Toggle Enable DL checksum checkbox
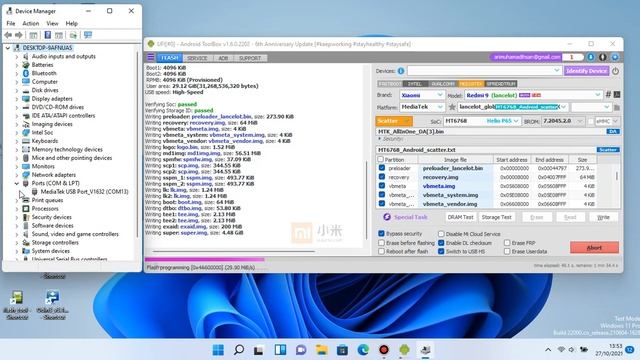 coord(441,243)
